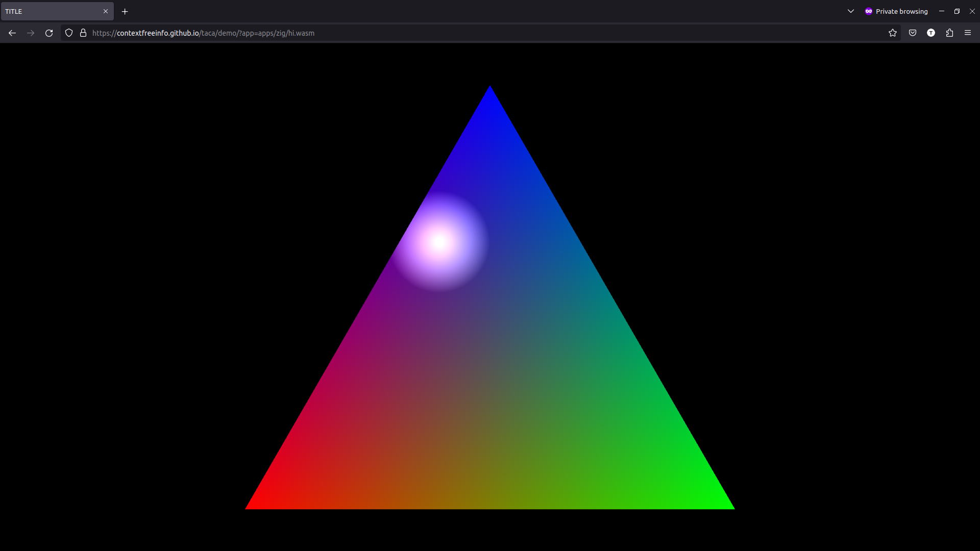980x551 pixels.
Task: Open new tab with plus button
Action: pyautogui.click(x=125, y=11)
